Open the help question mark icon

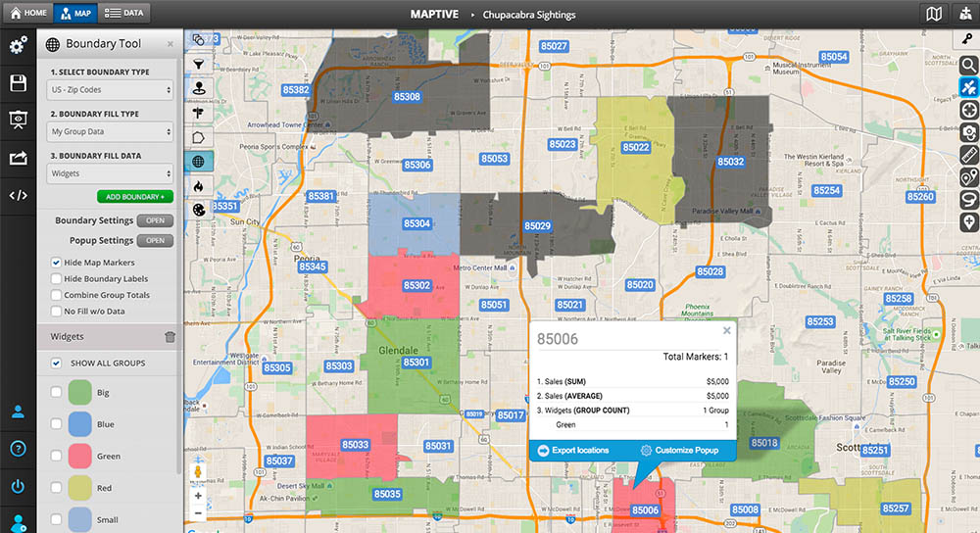click(x=18, y=448)
